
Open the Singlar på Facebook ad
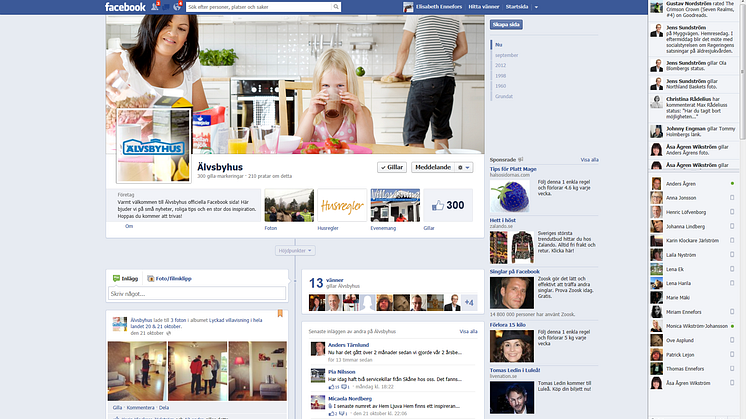514,272
